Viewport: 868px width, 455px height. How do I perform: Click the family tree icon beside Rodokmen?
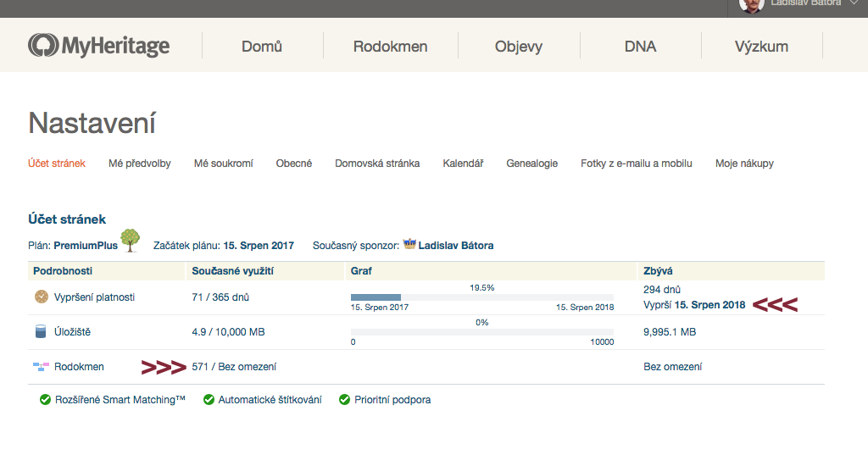[41, 367]
